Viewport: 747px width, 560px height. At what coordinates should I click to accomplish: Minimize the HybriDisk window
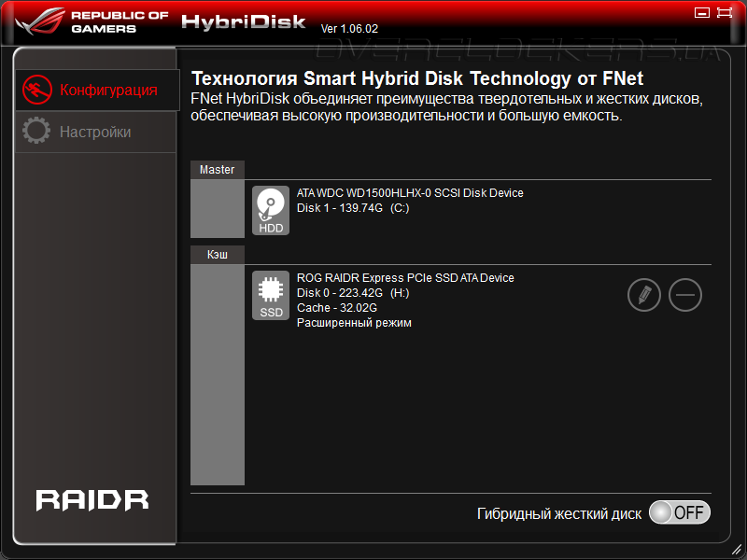click(x=702, y=13)
